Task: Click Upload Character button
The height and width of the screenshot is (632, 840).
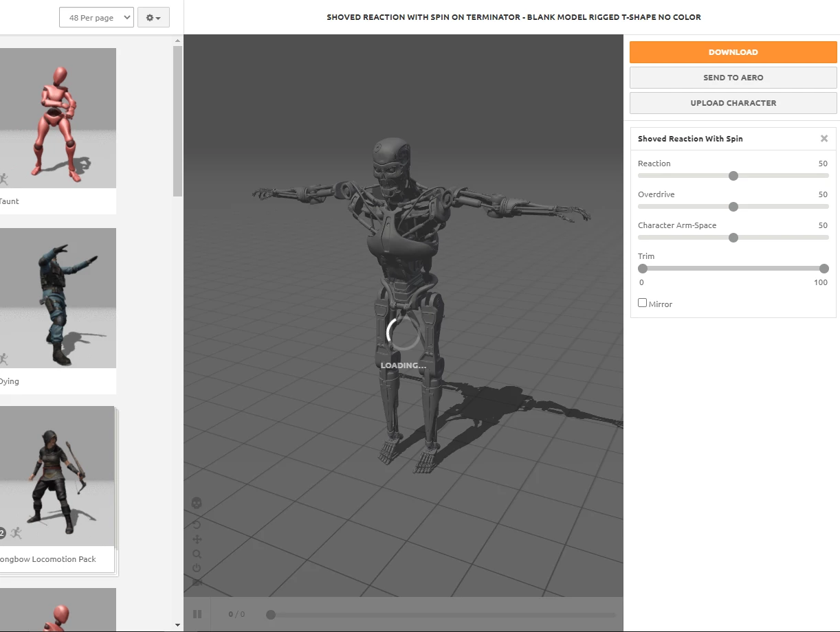Action: coord(733,103)
